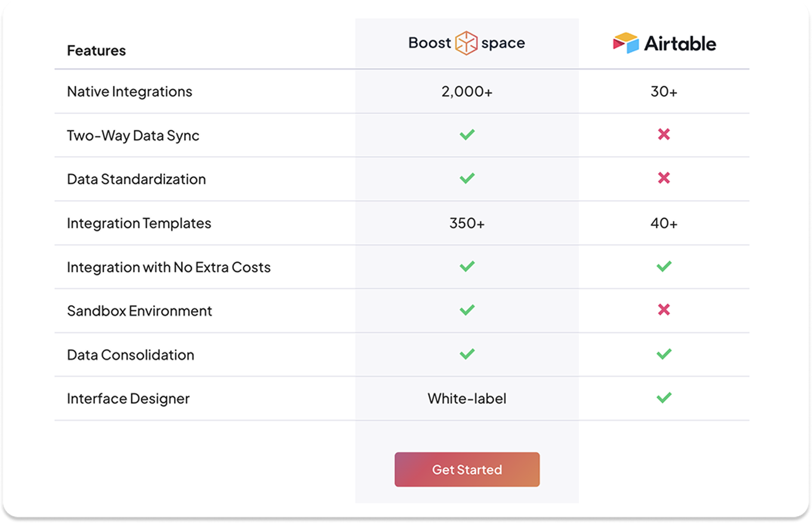Viewport: 812px width, 523px height.
Task: Click Airtable checkmark for Data Consolidation
Action: pyautogui.click(x=664, y=354)
